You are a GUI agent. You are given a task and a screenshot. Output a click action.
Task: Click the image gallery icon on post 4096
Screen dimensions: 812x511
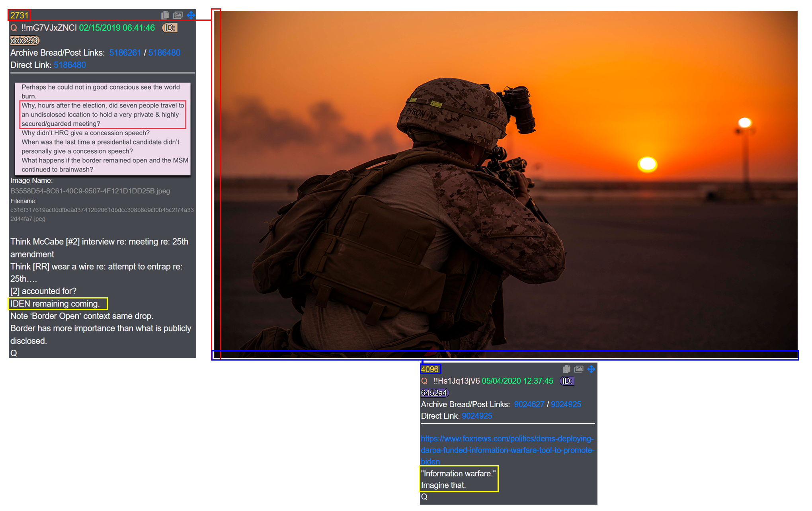tap(579, 369)
